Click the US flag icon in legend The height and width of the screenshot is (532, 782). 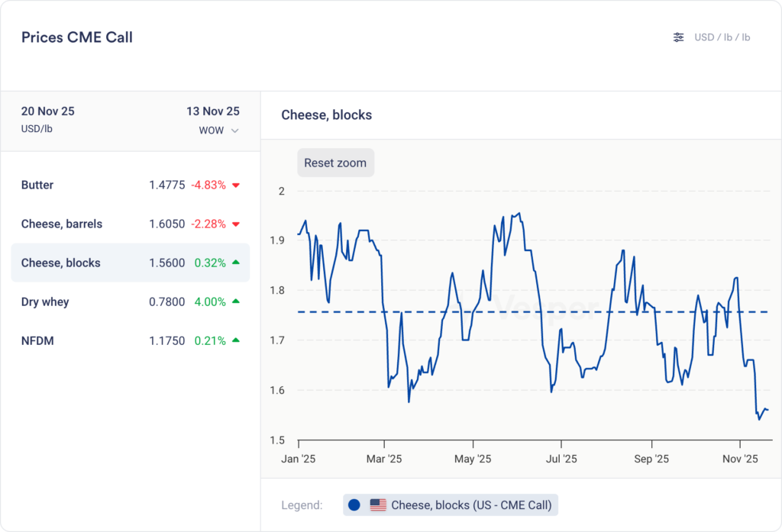point(378,505)
